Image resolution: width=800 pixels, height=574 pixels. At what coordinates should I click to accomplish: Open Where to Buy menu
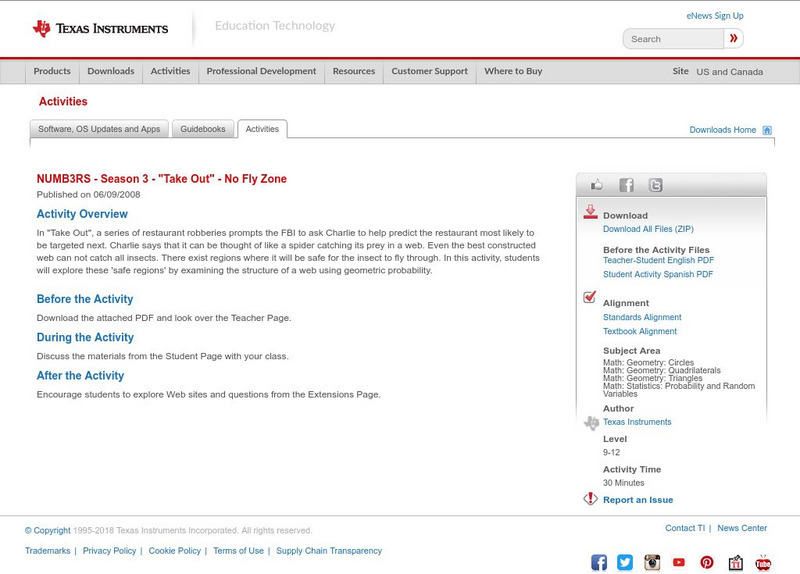513,71
